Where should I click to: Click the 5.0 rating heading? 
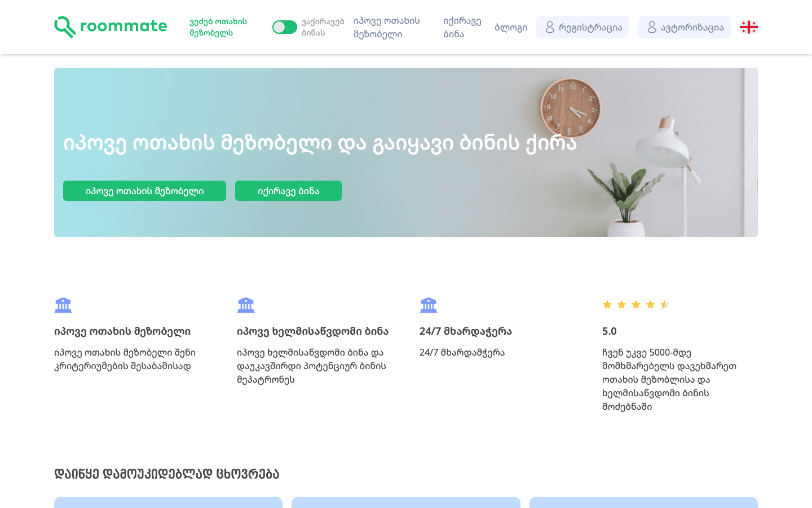[x=609, y=331]
